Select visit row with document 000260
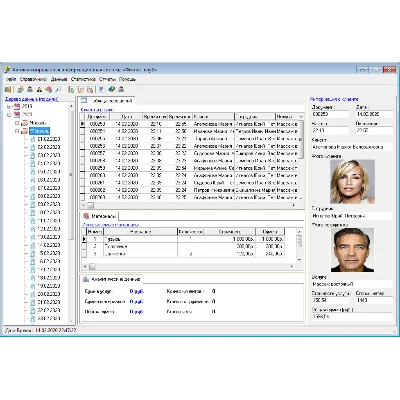Screen dimensions: 400x400 point(189,175)
